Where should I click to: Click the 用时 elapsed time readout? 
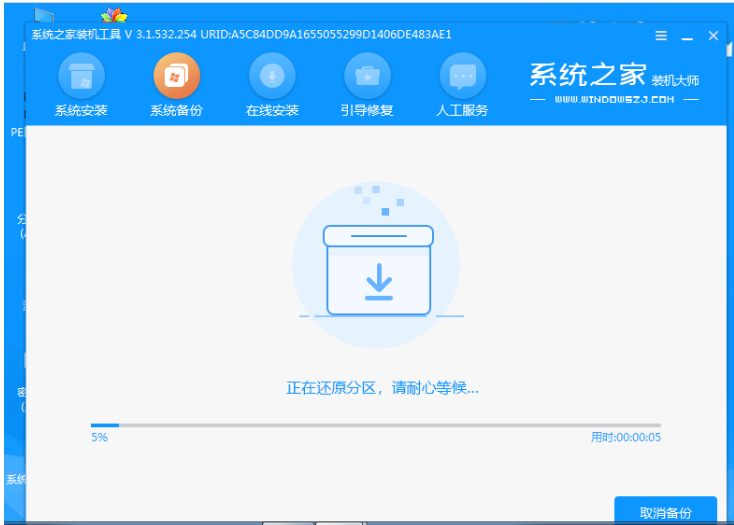[x=625, y=437]
